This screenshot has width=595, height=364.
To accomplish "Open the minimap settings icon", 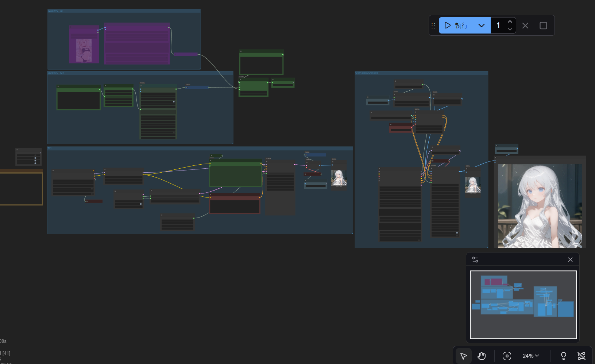I will [475, 259].
